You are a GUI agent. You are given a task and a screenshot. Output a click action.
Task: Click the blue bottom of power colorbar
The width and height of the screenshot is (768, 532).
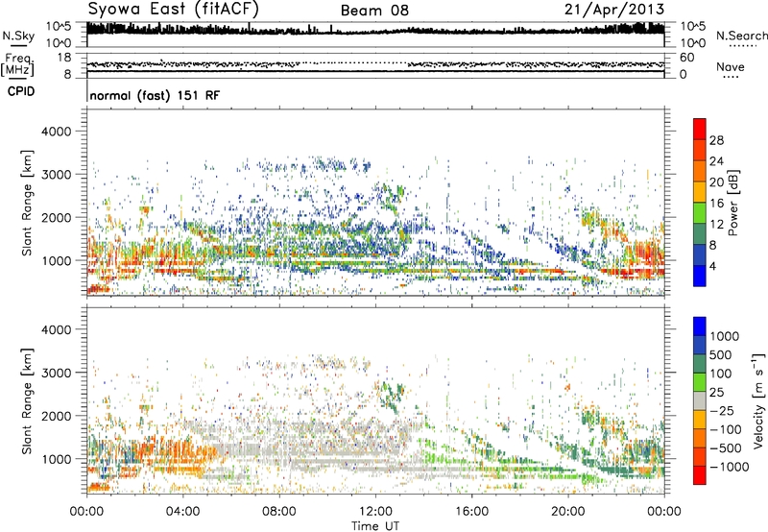[700, 276]
